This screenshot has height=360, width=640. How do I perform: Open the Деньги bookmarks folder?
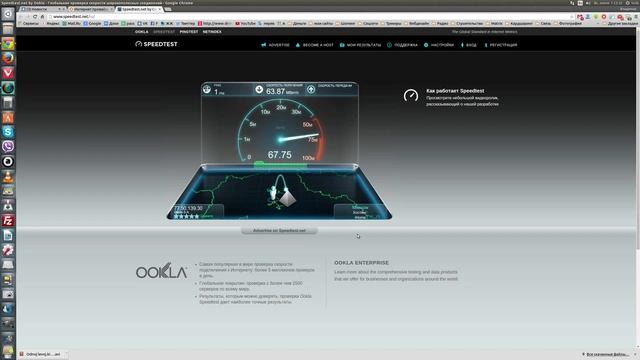pyautogui.click(x=297, y=24)
